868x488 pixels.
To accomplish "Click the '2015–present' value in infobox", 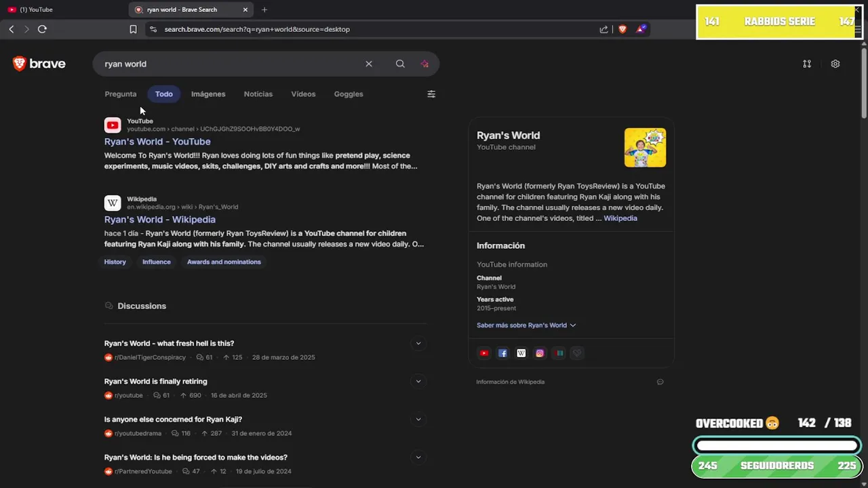I will [x=496, y=308].
